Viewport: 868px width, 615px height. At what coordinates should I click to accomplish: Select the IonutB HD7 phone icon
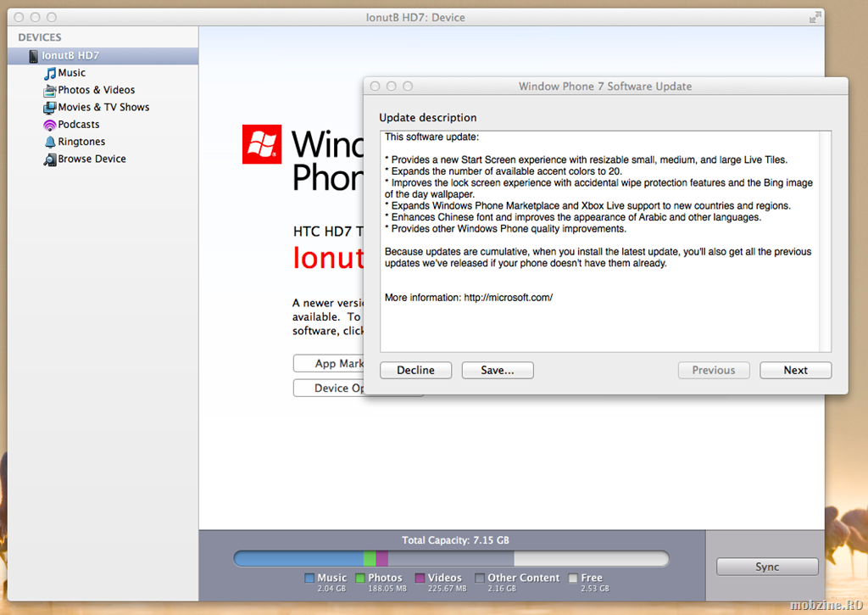(34, 56)
